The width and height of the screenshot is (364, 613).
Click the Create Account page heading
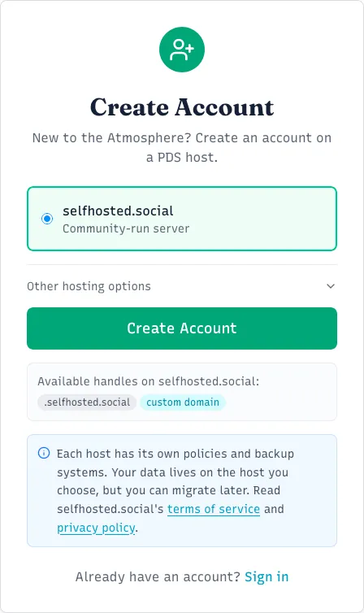[182, 107]
